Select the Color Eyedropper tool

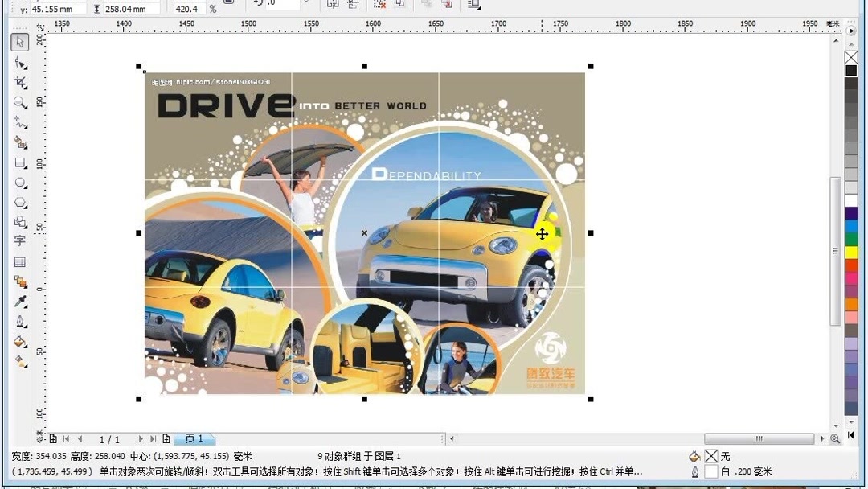click(x=19, y=302)
